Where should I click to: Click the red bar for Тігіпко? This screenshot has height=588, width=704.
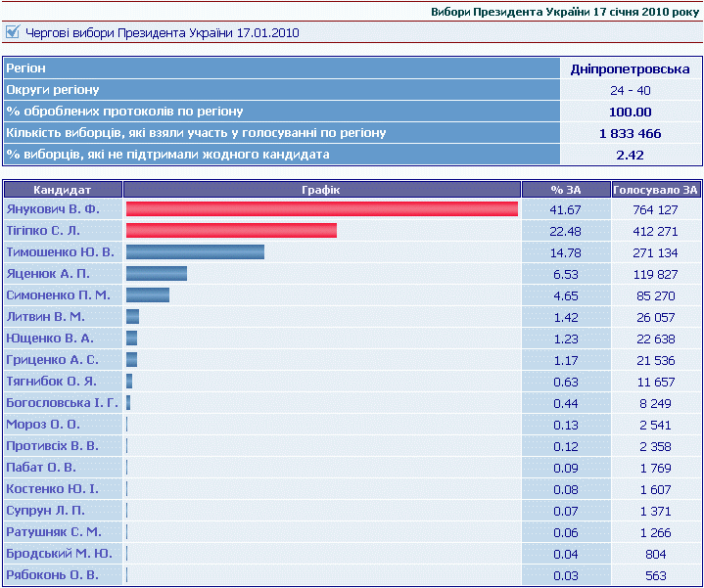pos(231,231)
